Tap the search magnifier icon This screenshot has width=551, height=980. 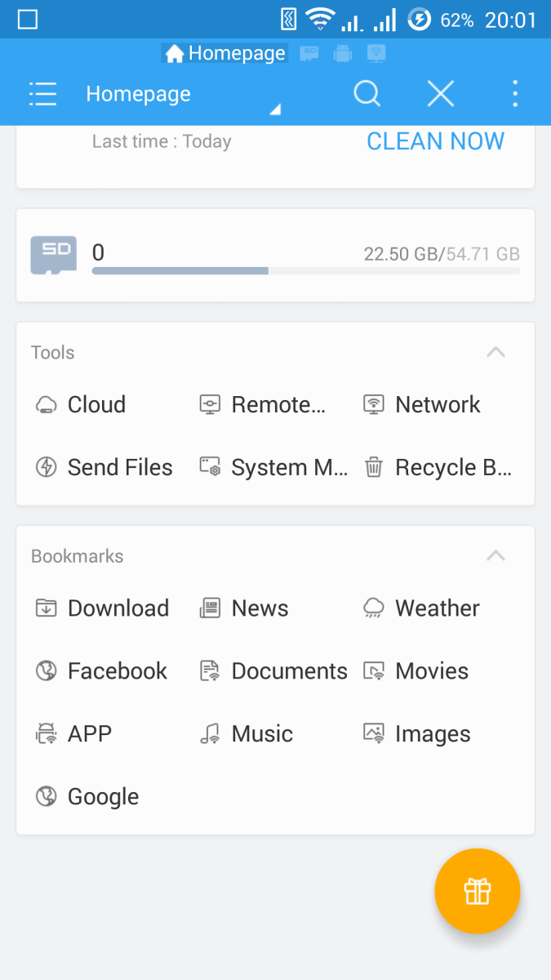367,94
